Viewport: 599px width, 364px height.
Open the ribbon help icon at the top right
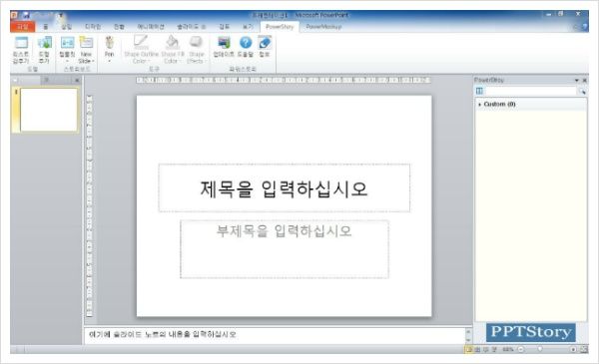584,27
